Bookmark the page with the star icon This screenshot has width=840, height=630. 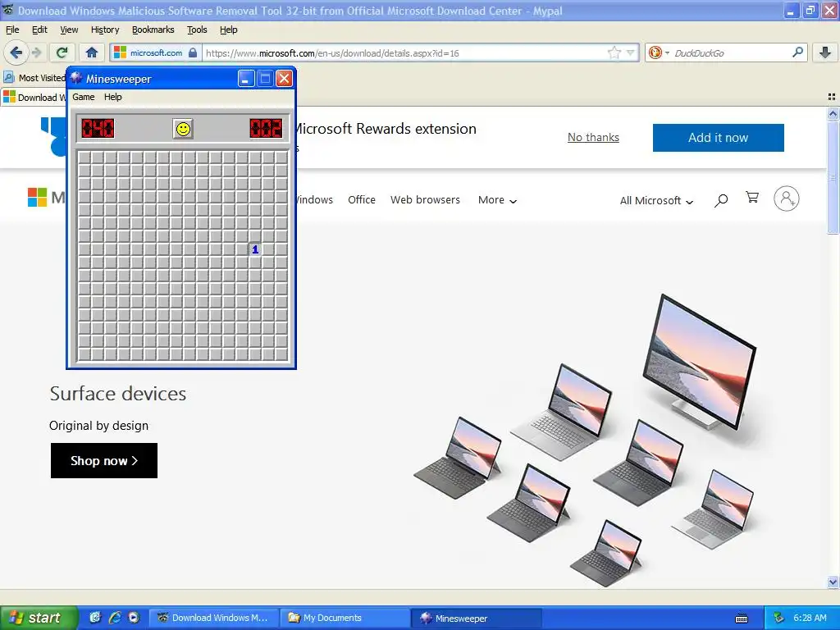point(614,52)
